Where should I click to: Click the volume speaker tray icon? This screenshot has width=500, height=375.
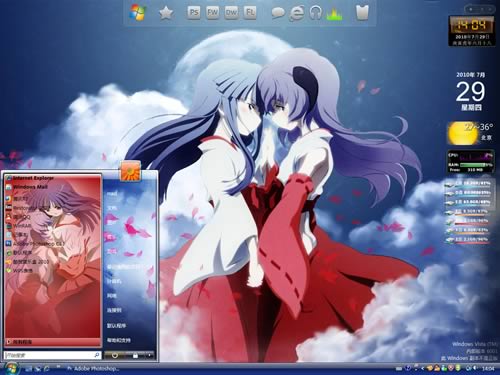click(474, 369)
